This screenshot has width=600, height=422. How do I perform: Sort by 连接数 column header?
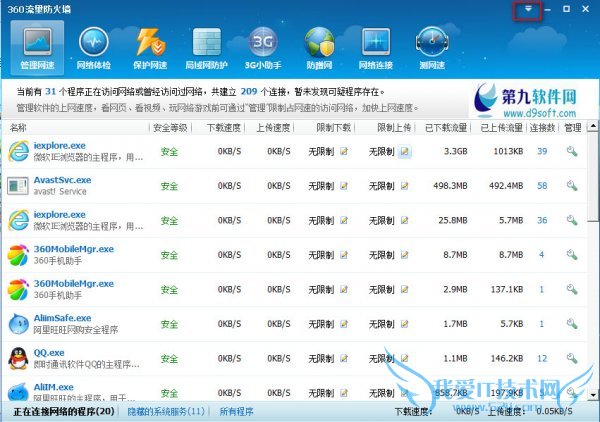point(542,128)
